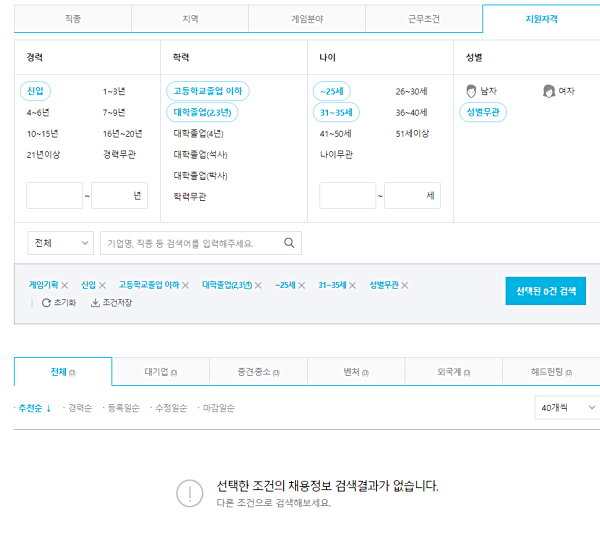The image size is (600, 535).
Task: Click the 초기화 reset icon
Action: coord(46,303)
